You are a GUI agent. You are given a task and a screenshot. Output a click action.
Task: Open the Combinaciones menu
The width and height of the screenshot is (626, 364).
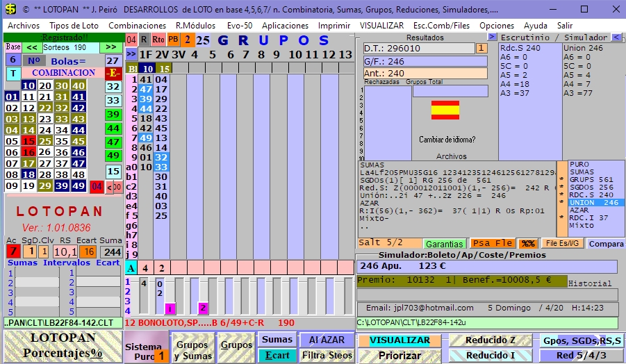(x=137, y=26)
